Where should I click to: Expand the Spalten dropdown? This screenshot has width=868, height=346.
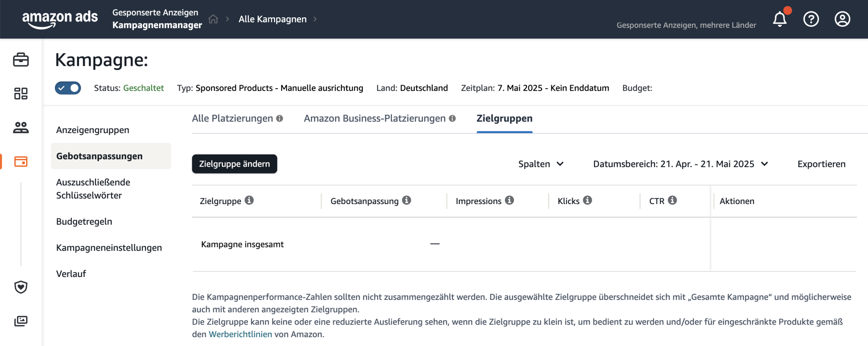coord(541,164)
